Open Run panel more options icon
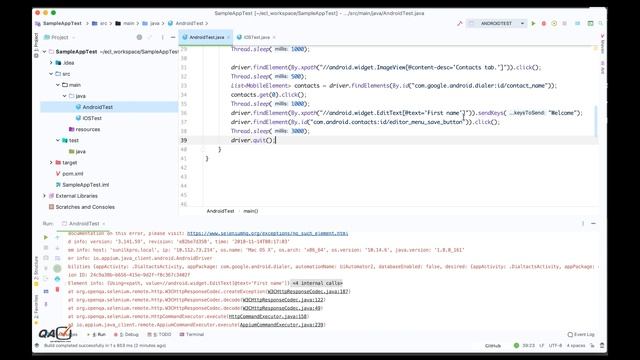This screenshot has height=360, width=640. point(583,223)
